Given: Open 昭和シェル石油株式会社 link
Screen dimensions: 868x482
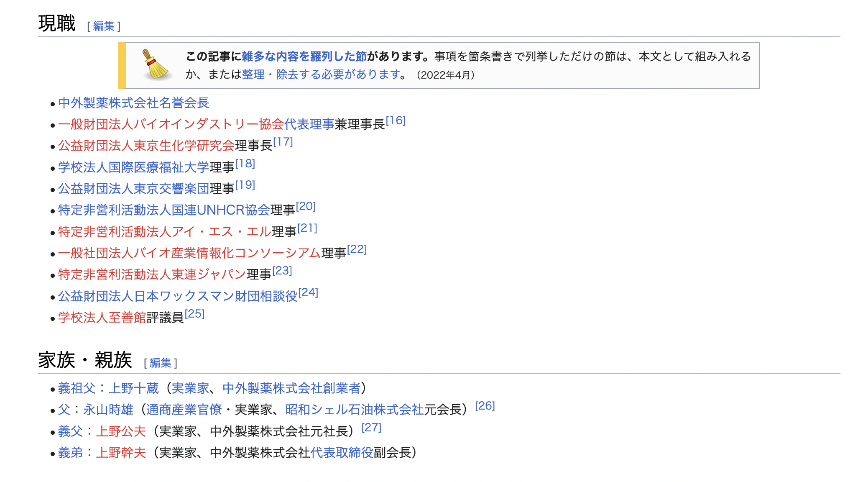Looking at the screenshot, I should 355,410.
